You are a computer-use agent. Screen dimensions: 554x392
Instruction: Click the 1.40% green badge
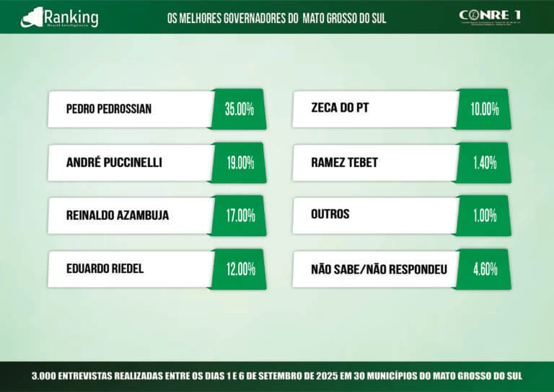(485, 163)
